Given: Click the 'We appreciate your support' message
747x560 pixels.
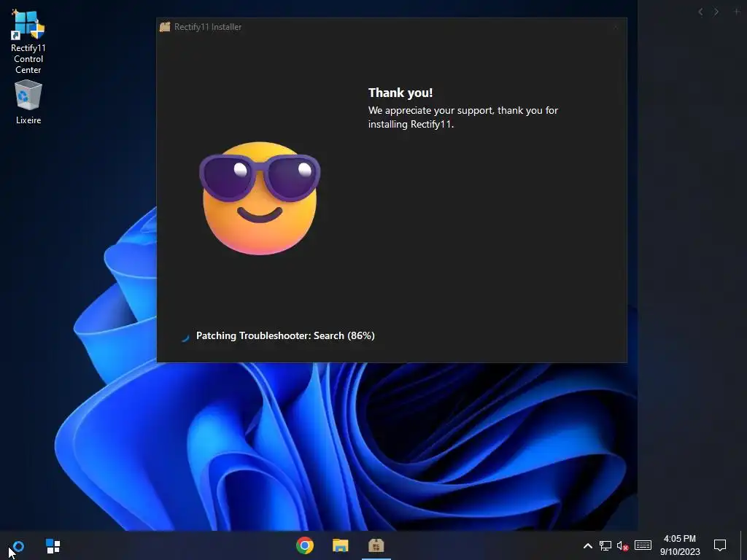Looking at the screenshot, I should 462,117.
